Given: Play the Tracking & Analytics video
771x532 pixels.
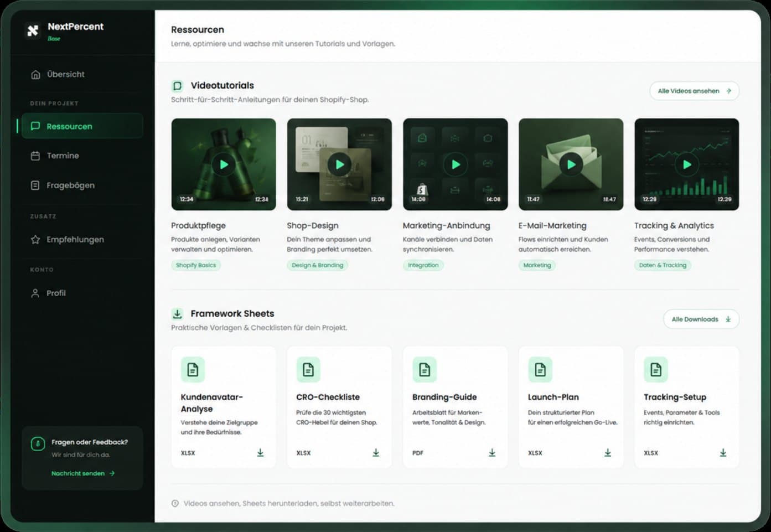Looking at the screenshot, I should pyautogui.click(x=686, y=164).
